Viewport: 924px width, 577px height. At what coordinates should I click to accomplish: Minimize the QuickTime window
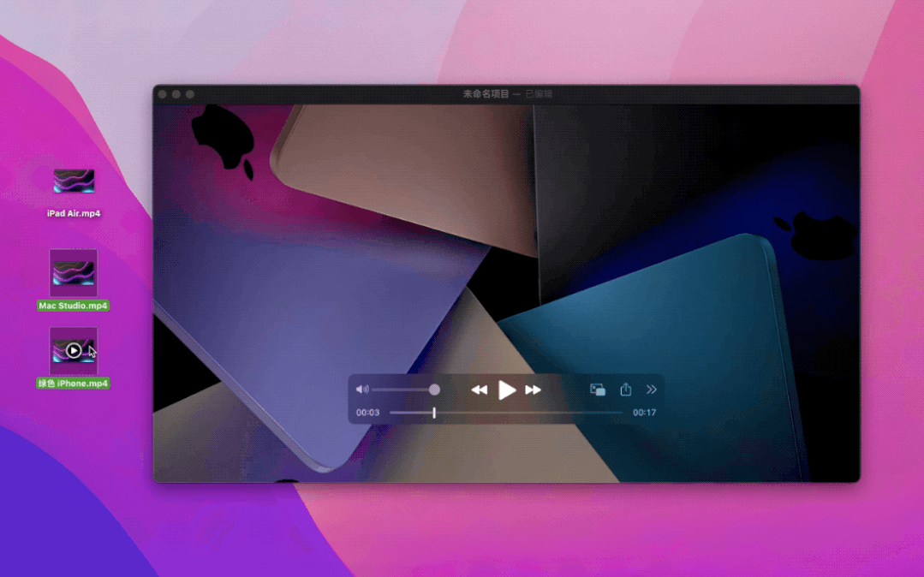(x=176, y=94)
